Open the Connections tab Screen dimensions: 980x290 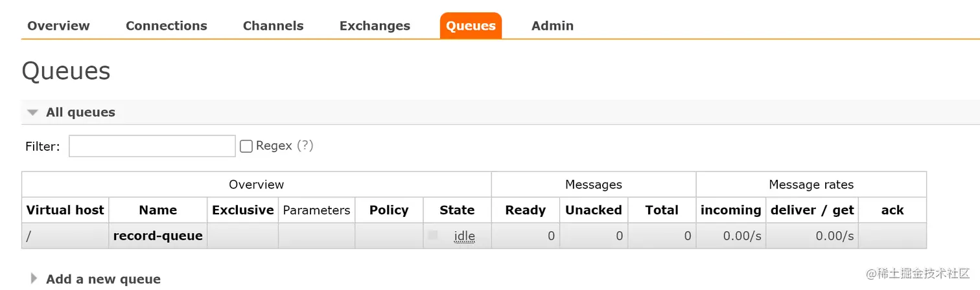click(167, 26)
